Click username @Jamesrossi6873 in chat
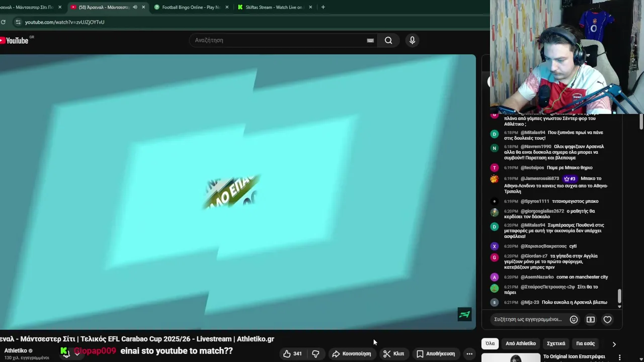 pos(540,178)
